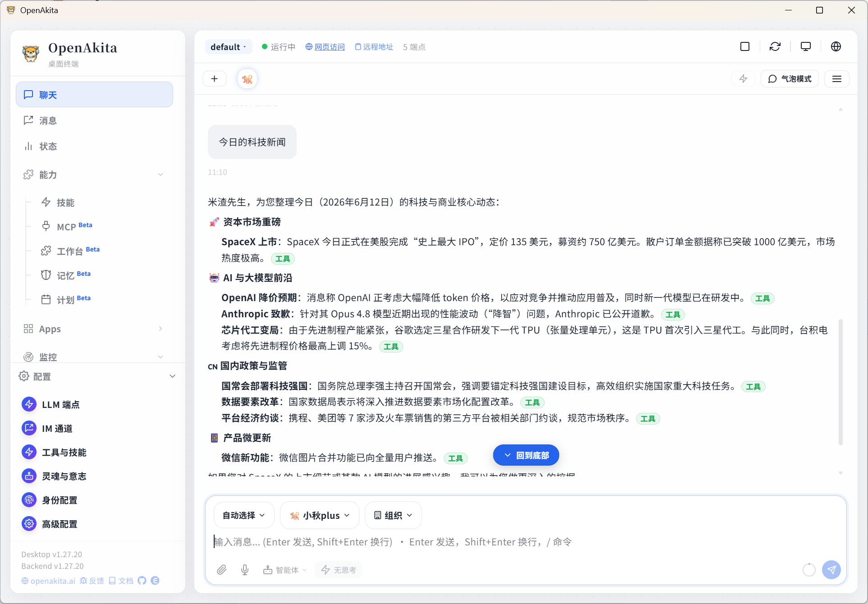Viewport: 868px width, 604px height.
Task: Open the 组织 organization dropdown
Action: 393,515
